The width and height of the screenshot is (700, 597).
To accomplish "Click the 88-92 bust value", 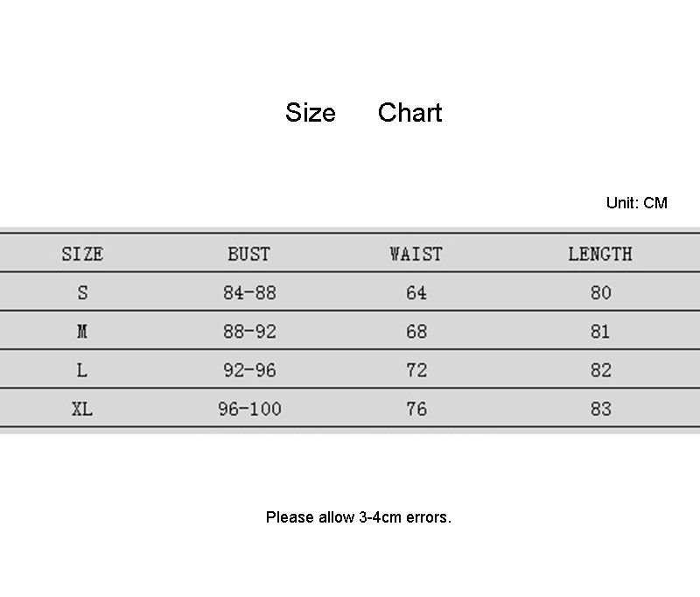I will point(249,332).
